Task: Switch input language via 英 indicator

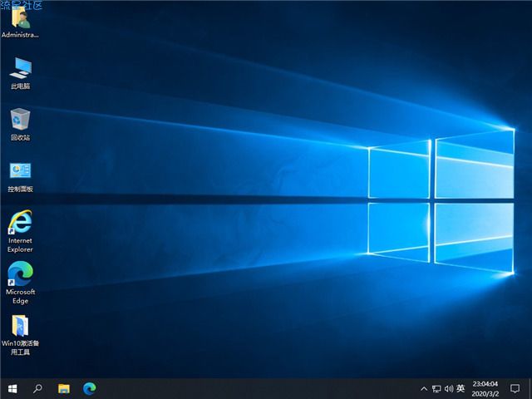Action: (461, 388)
